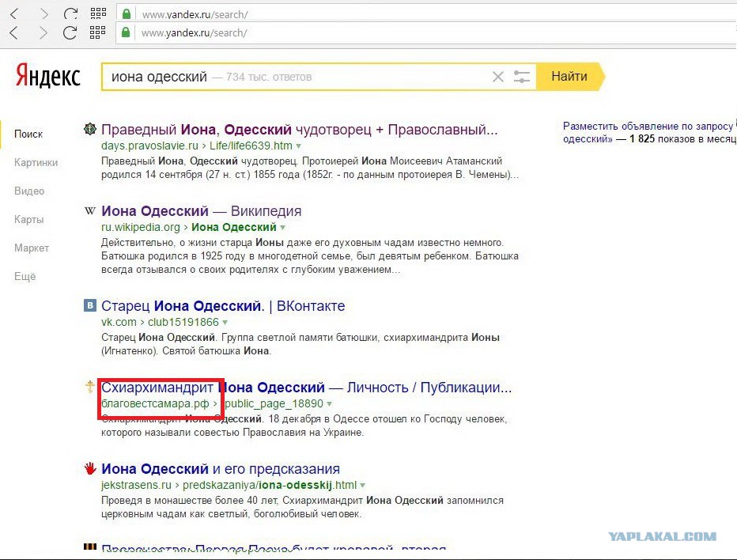This screenshot has height=560, width=737.
Task: Open Праведный Иона, Одесский чудотворец result
Action: click(300, 129)
